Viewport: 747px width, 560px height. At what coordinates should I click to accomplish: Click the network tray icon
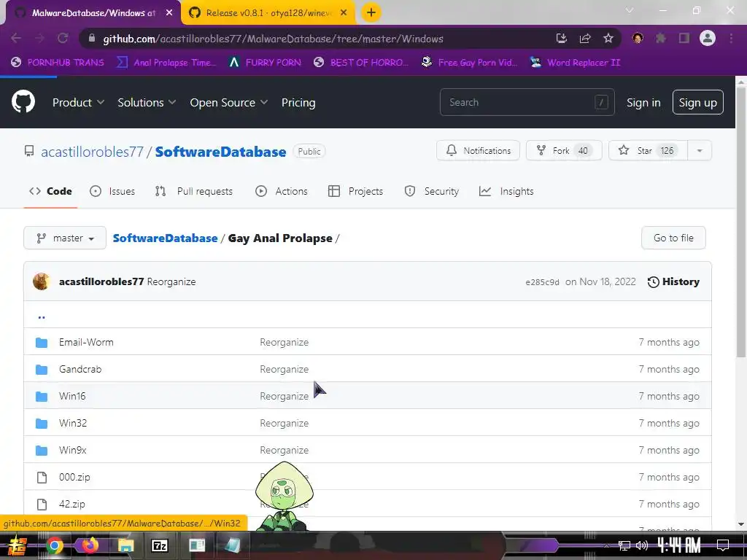[624, 545]
